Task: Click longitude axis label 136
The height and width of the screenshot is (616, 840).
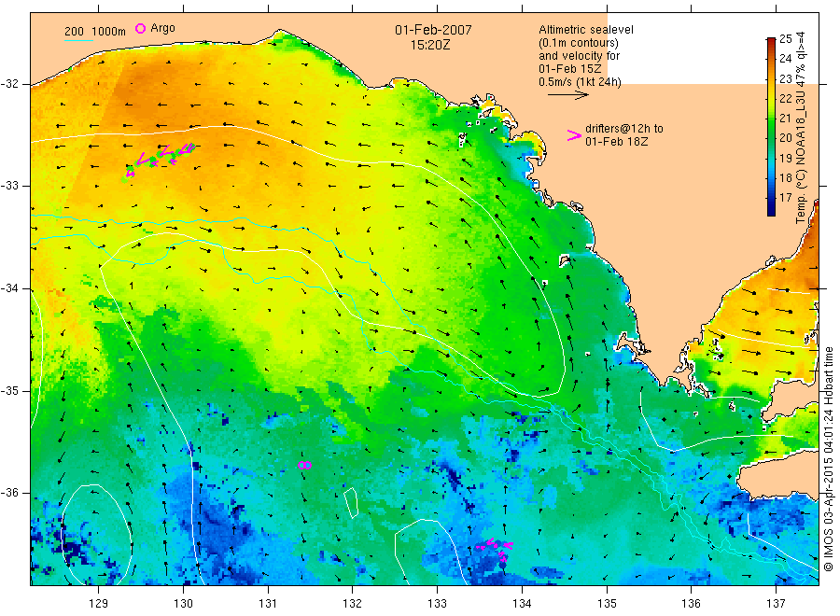Action: (x=691, y=604)
